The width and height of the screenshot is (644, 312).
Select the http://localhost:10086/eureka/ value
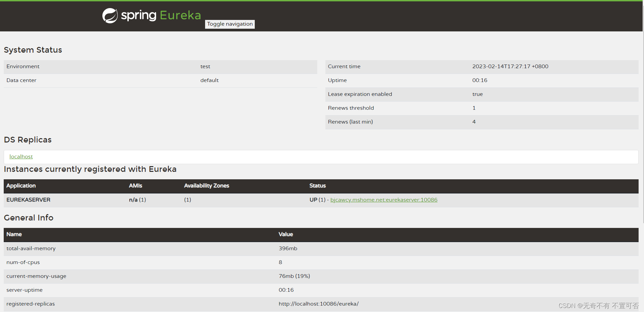319,304
